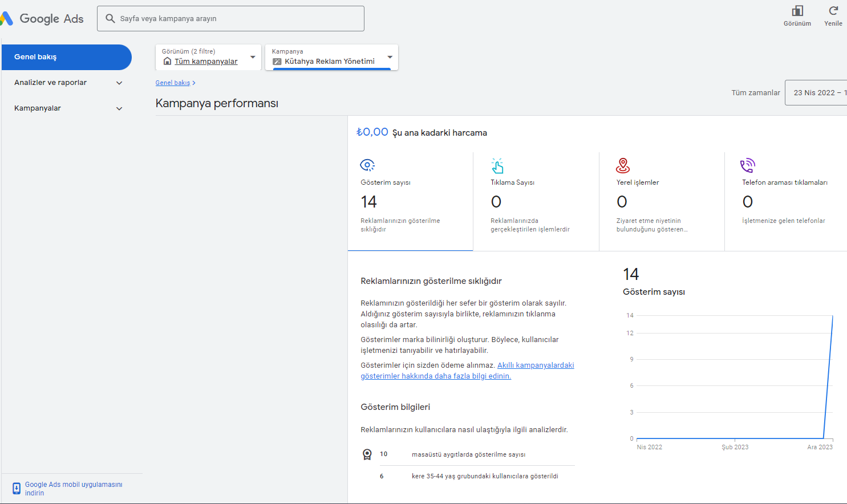847x504 pixels.
Task: Click the mobile phone icon in sidebar footer
Action: pos(17,489)
